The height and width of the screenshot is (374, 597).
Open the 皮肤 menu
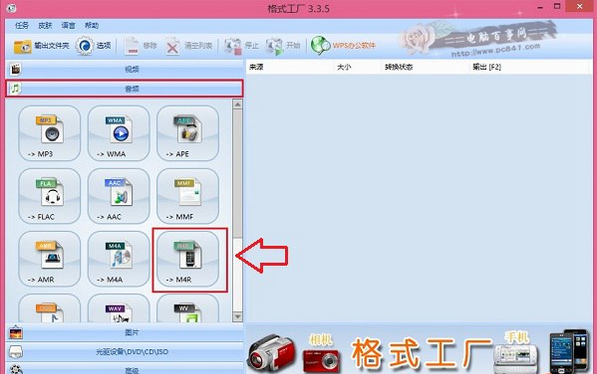45,26
